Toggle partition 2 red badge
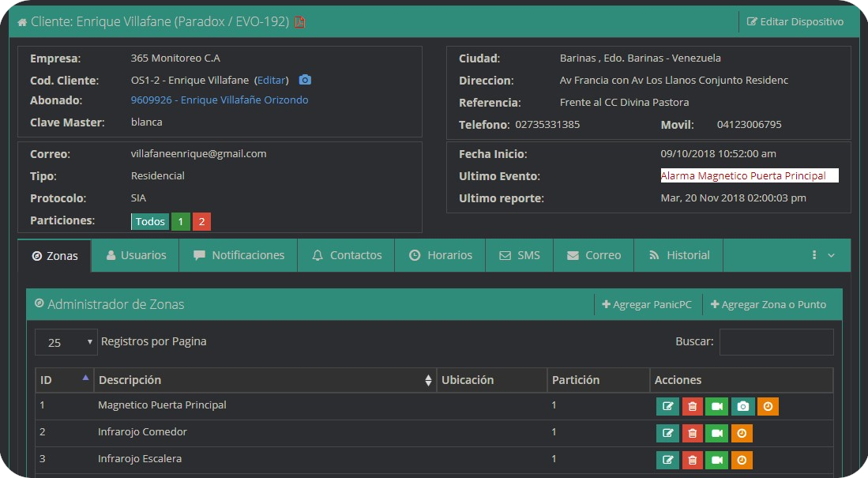868x478 pixels. 201,222
